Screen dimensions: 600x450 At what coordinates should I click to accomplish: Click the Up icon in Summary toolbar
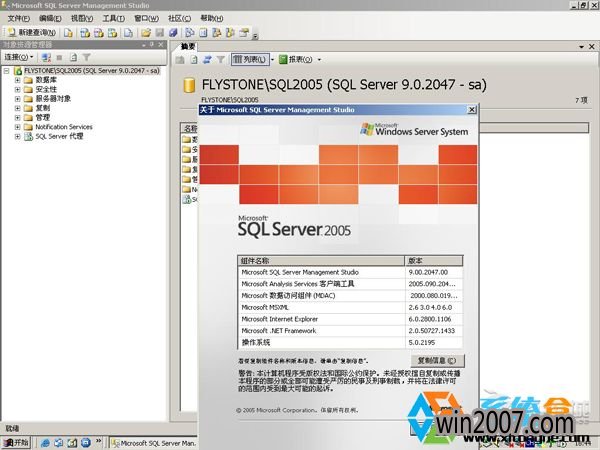pos(180,60)
